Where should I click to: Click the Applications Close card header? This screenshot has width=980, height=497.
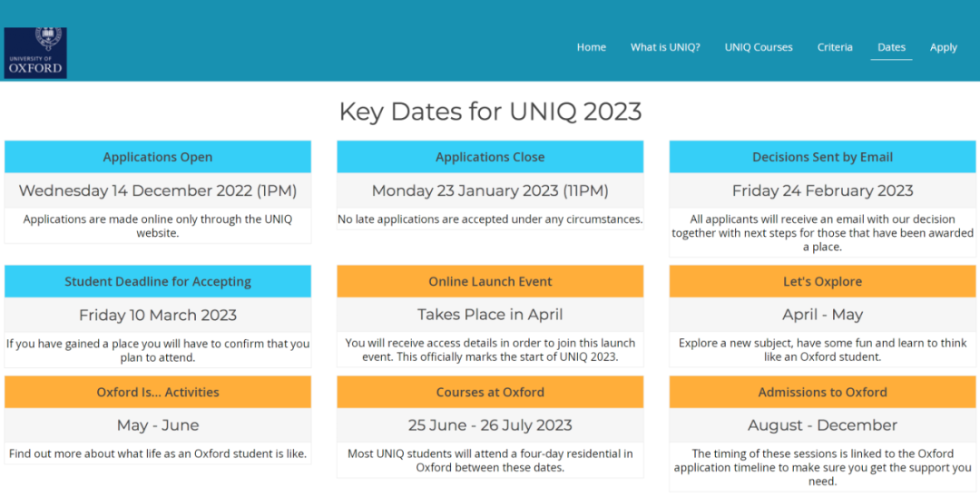(x=490, y=157)
